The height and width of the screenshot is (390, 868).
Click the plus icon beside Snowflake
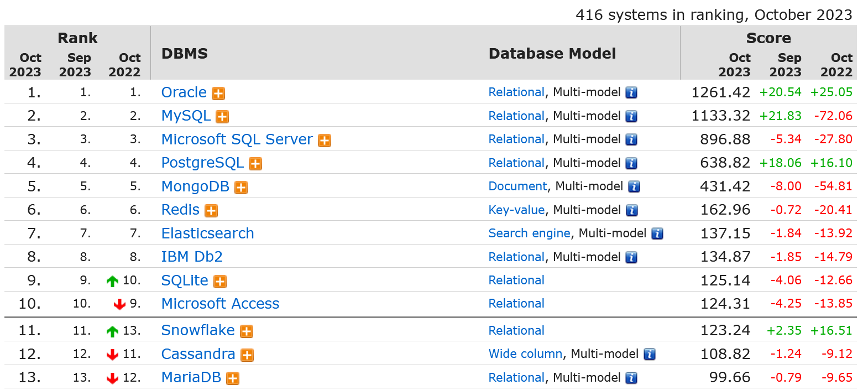tap(247, 331)
